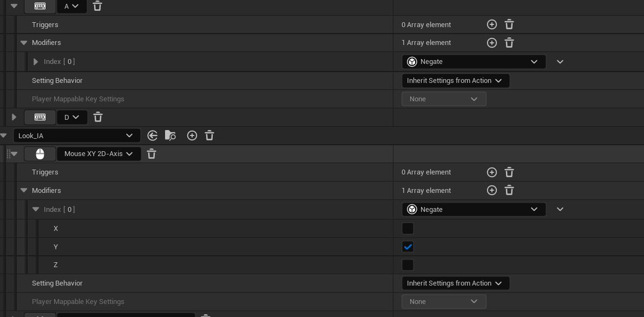The height and width of the screenshot is (317, 644).
Task: Add a new mapping to Look_IA
Action: (x=192, y=135)
